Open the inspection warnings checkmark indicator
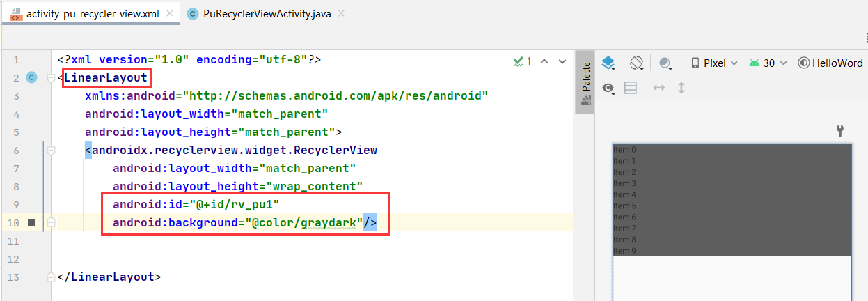Screen dimensions: 868x301 click(522, 61)
